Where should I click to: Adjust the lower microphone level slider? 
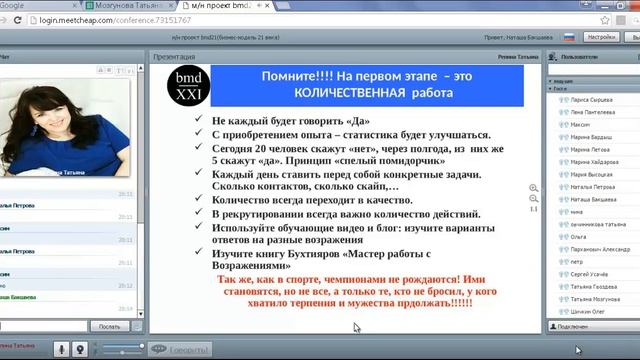tap(122, 352)
